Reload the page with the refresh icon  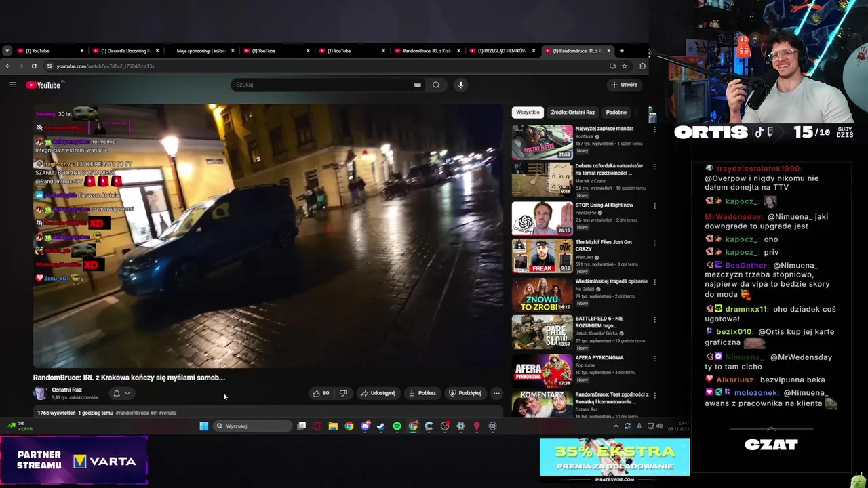[x=35, y=66]
